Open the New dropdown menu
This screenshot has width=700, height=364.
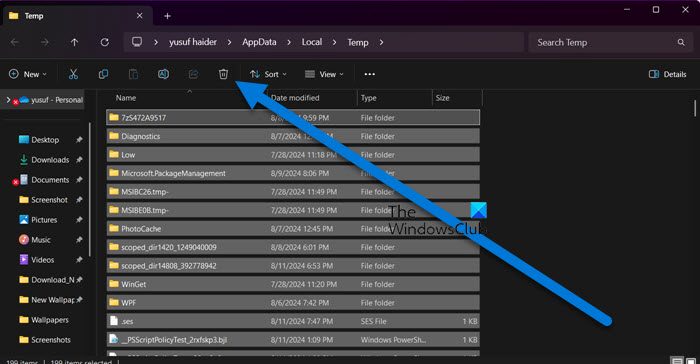click(28, 74)
